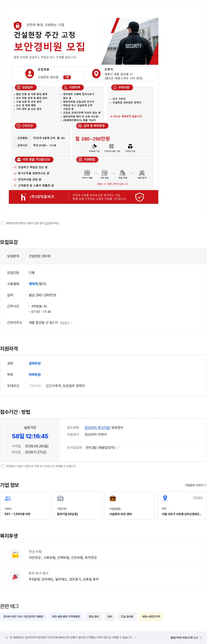Screen dimensions: 207x644
Task: Click the info icon beside 마감일 notice
Action: tap(3, 466)
